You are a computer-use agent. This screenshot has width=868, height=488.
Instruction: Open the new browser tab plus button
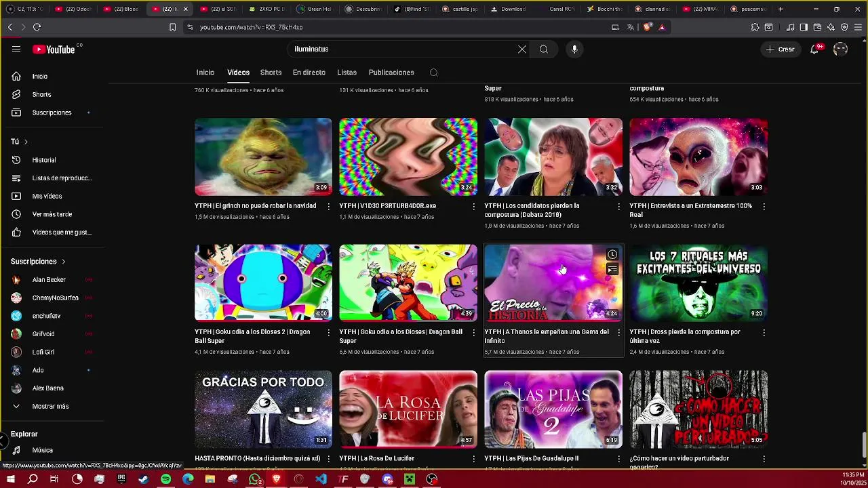pos(781,9)
